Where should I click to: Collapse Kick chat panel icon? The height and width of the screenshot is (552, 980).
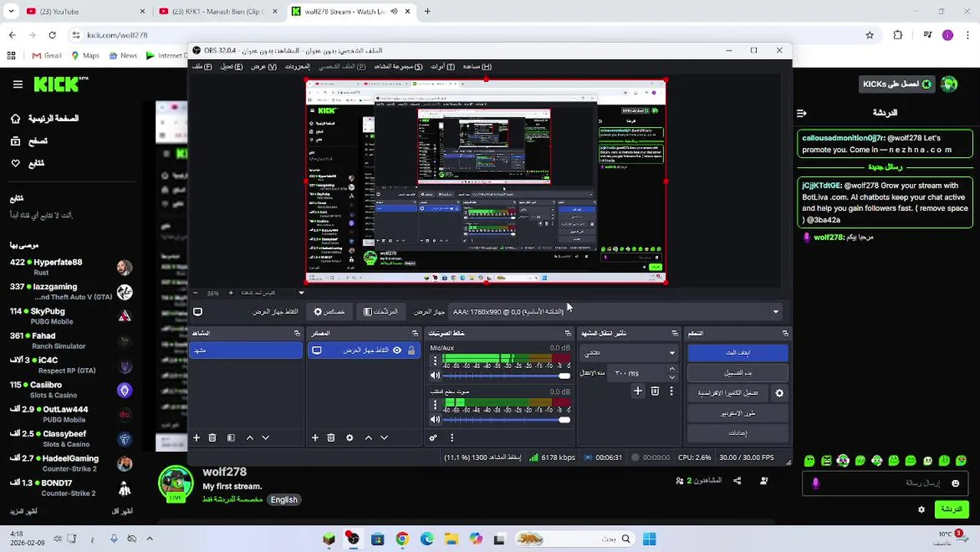802,113
